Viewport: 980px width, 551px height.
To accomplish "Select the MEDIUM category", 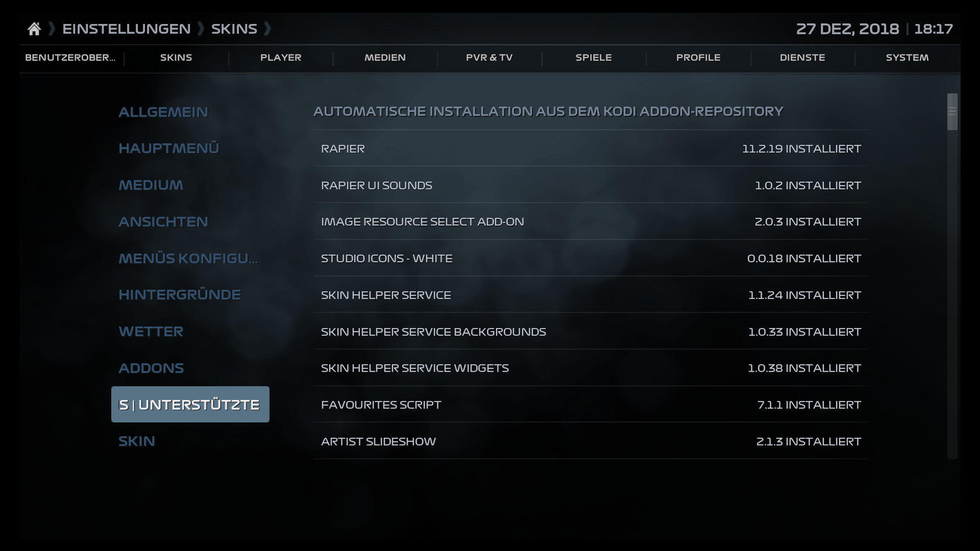I will coord(151,185).
